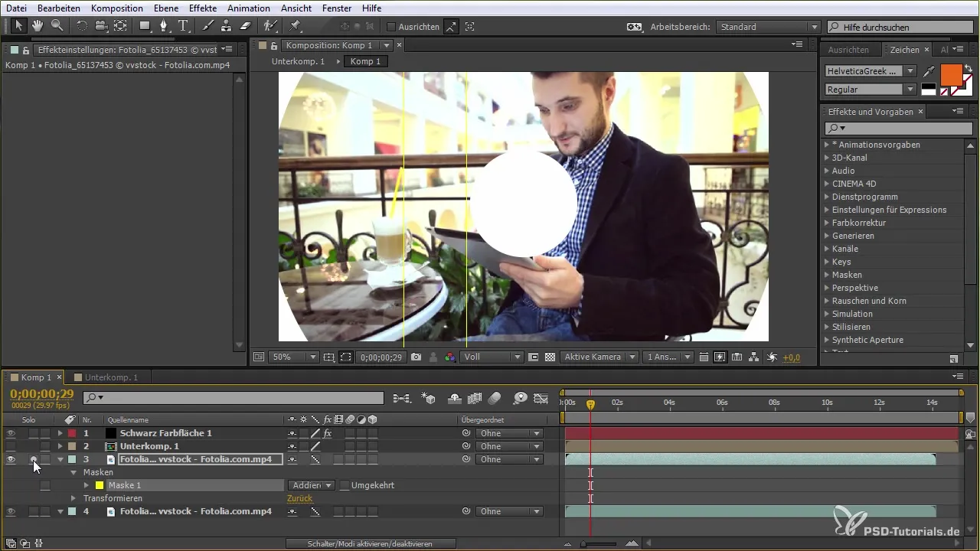980x551 pixels.
Task: Expand the Farbkorrektur effects category
Action: click(827, 223)
